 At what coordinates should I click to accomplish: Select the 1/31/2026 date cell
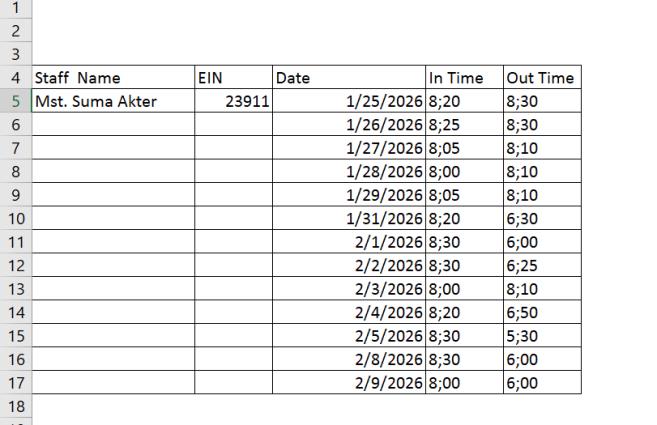(x=349, y=216)
